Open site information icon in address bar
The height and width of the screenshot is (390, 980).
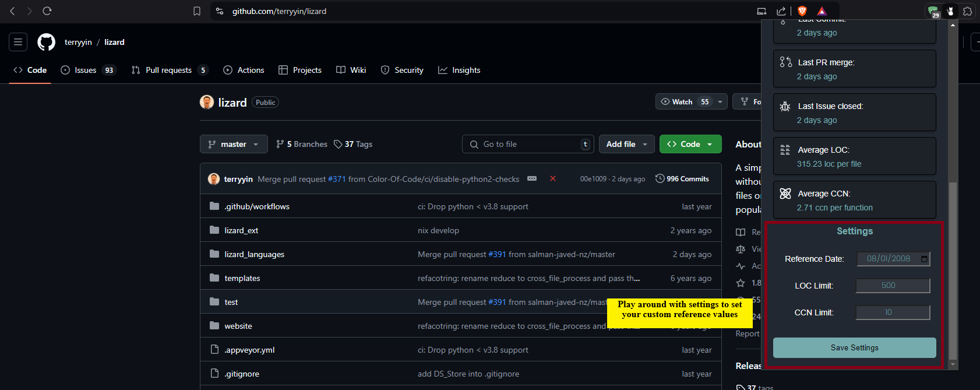220,11
